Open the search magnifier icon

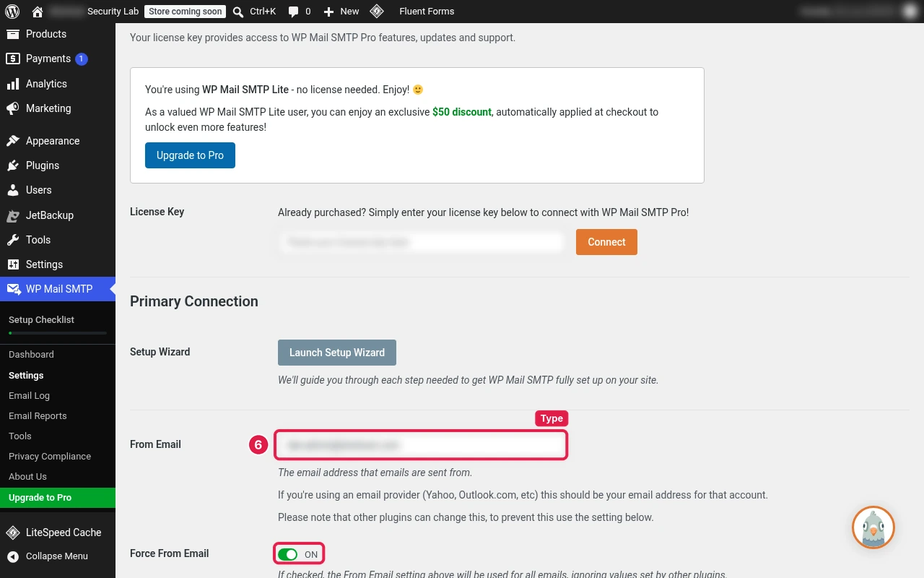tap(238, 12)
